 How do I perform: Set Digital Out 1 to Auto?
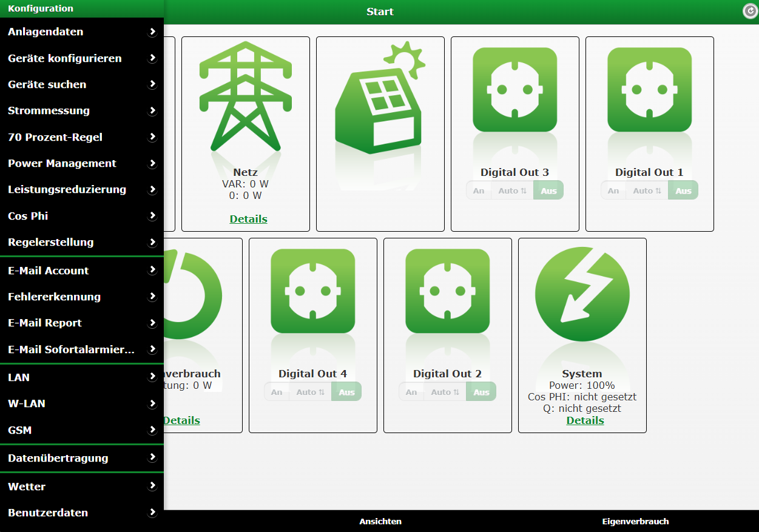647,190
